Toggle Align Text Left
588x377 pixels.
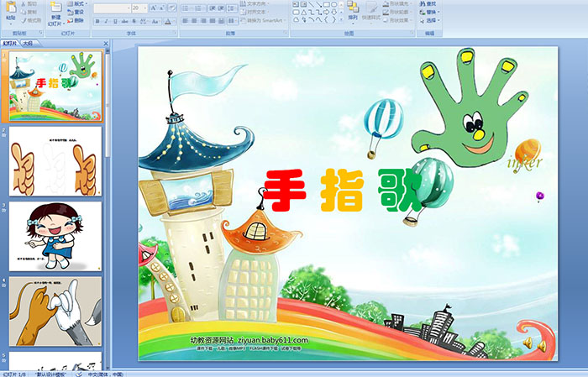(186, 21)
